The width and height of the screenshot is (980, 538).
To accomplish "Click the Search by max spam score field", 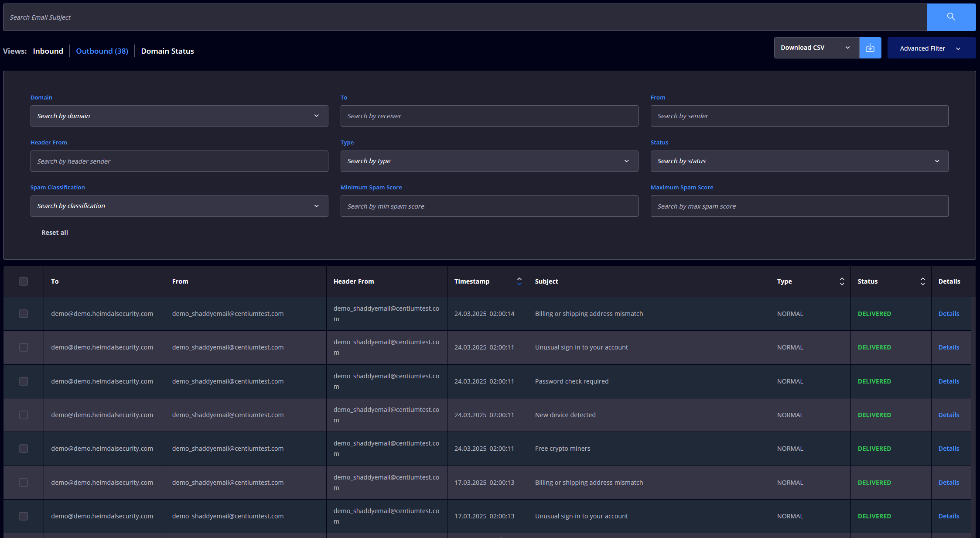I will 799,206.
